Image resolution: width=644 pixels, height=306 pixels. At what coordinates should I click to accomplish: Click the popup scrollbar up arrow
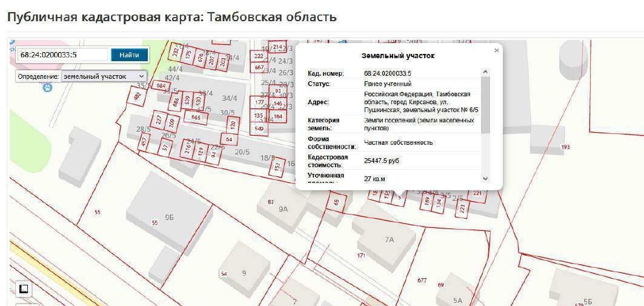click(485, 72)
